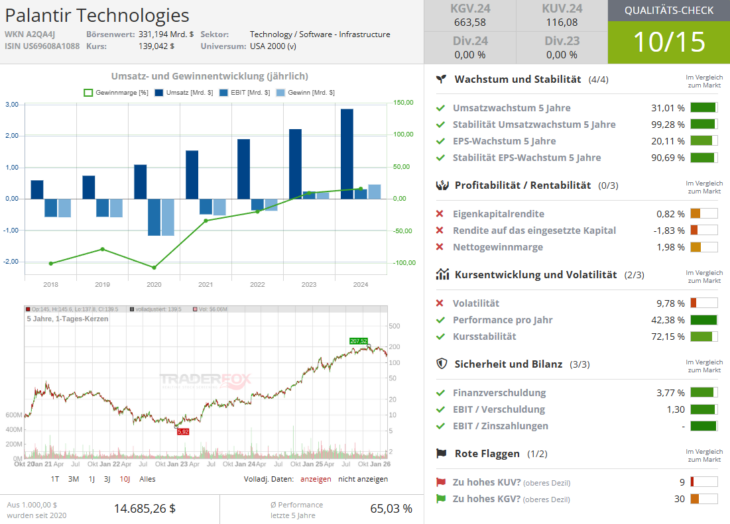Select the Alles chart timeframe
Screen dimensions: 730x524
point(147,479)
